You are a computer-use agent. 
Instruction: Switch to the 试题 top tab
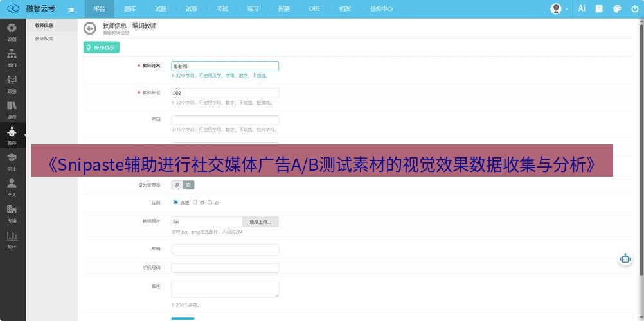[x=161, y=8]
